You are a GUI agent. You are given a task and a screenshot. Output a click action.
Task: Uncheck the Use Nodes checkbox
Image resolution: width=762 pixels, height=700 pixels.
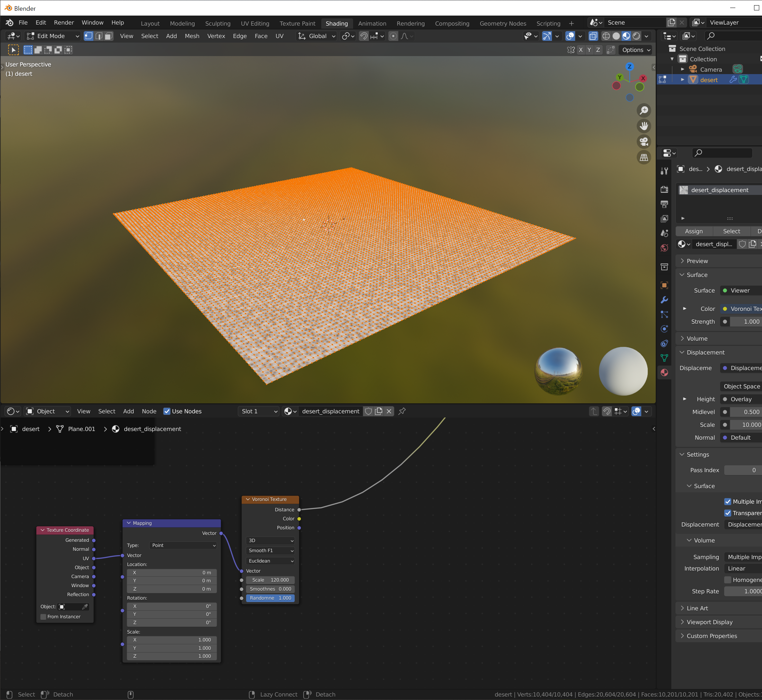point(167,411)
